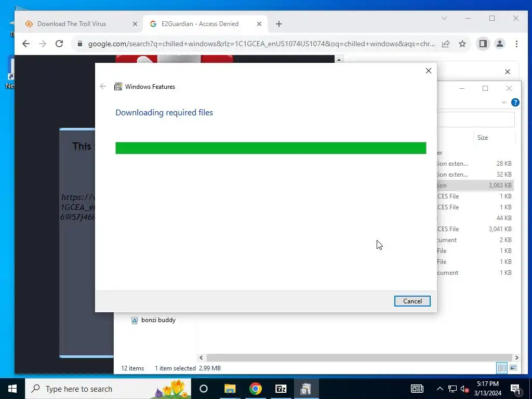
Task: Minimize the File Explorer window
Action: pyautogui.click(x=462, y=88)
